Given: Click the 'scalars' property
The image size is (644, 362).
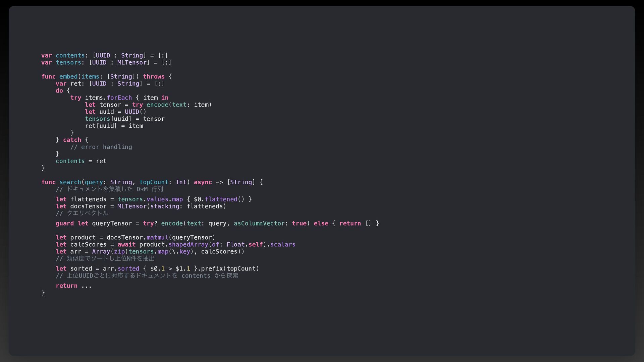Looking at the screenshot, I should (x=282, y=245).
